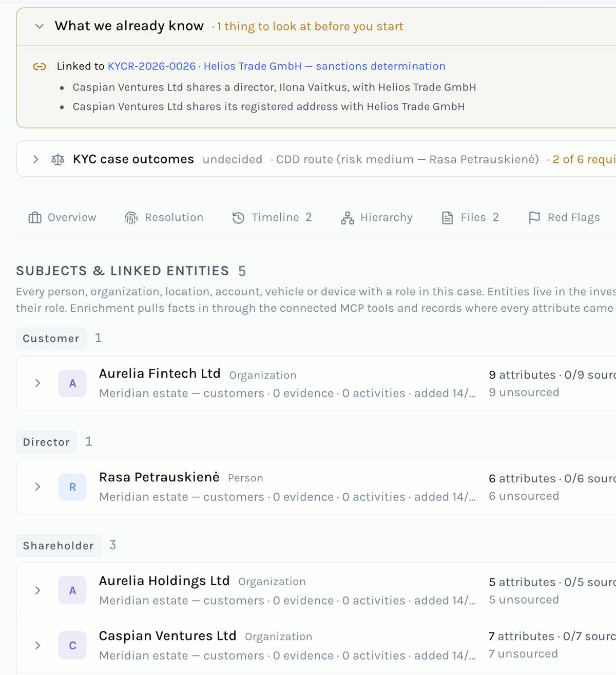Viewport: 616px width, 675px height.
Task: Click the 6 unsourced text for Rasa Petrauskienė
Action: (x=524, y=496)
